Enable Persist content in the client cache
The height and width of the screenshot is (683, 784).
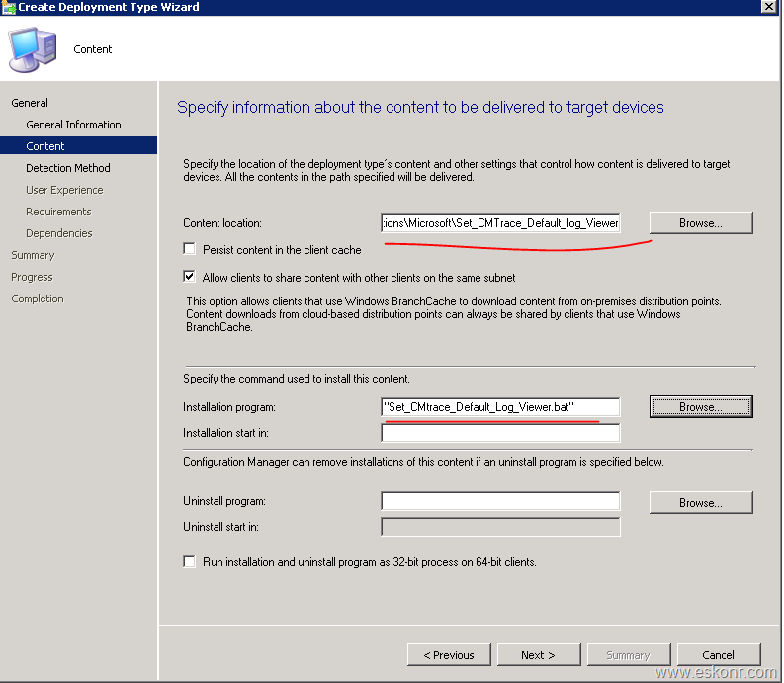tap(190, 250)
